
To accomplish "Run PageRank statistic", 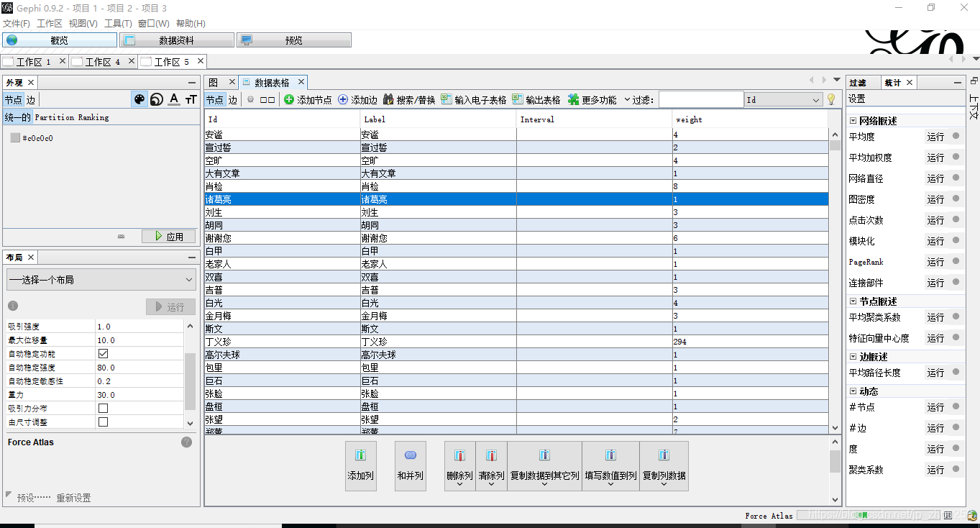I will tap(935, 262).
